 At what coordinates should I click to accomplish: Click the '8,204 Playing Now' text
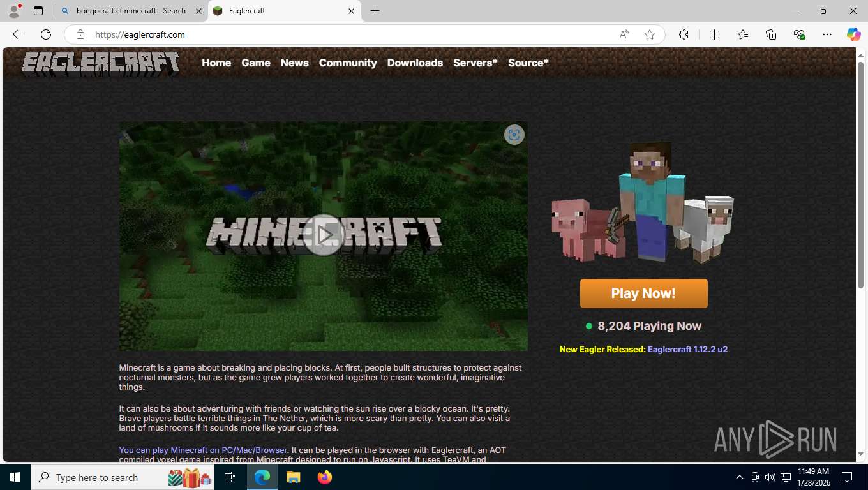pyautogui.click(x=649, y=326)
